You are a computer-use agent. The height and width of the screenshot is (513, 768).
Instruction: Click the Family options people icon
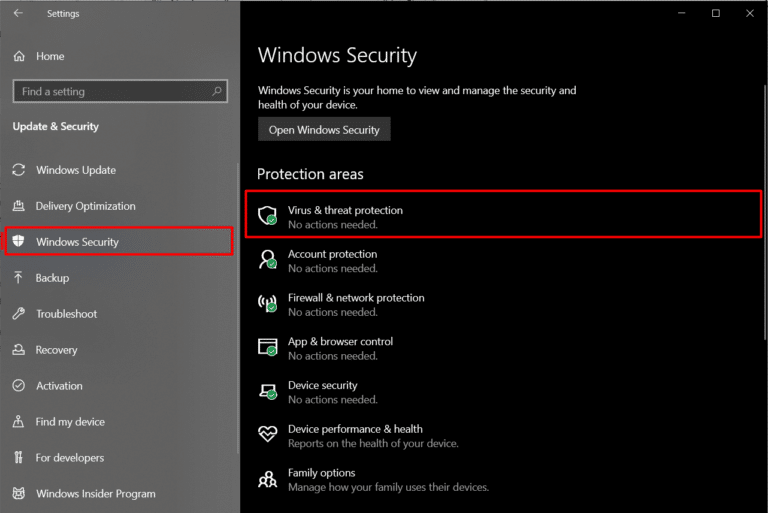click(x=267, y=479)
